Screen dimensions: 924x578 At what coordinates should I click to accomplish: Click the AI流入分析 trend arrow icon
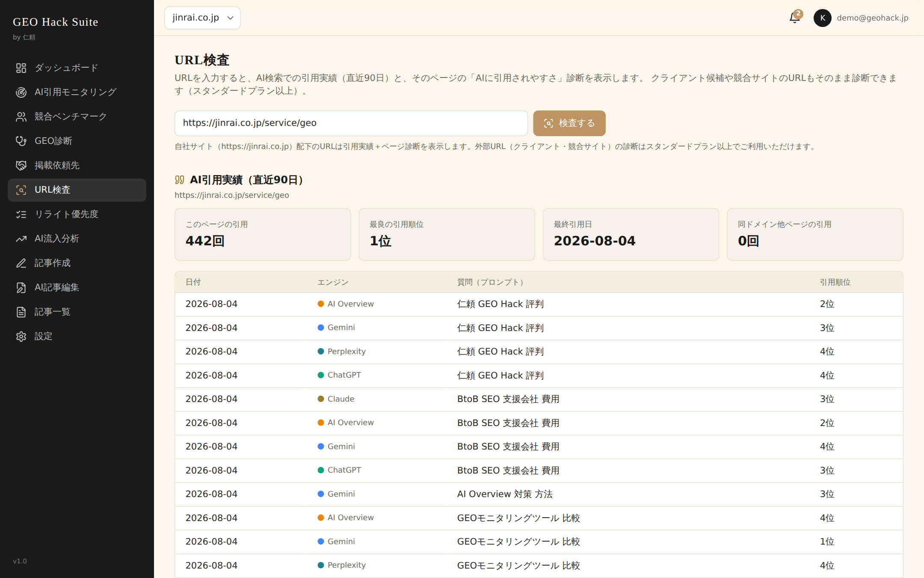point(21,239)
